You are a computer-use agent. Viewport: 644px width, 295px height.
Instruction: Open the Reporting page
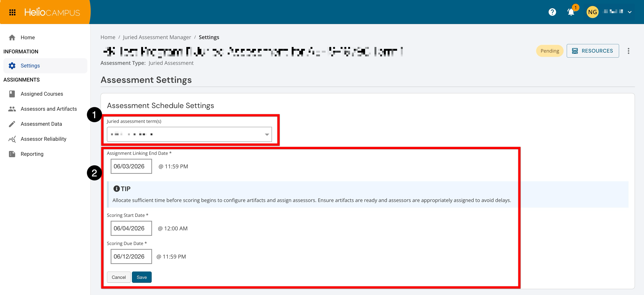tap(45, 154)
